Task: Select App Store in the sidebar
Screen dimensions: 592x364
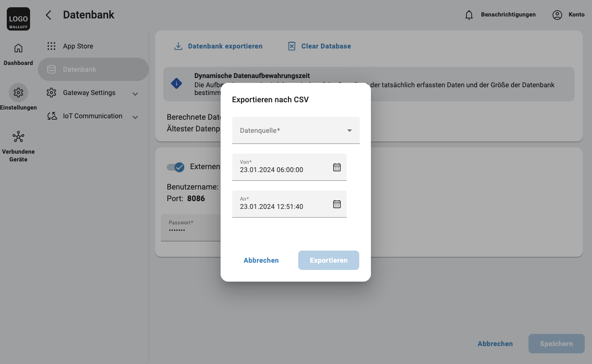Action: point(78,47)
